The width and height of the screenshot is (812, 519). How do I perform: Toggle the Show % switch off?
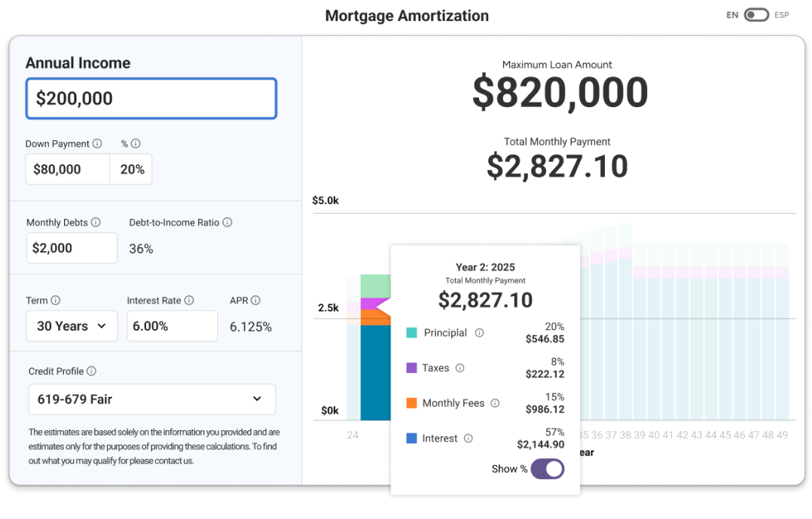[x=547, y=469]
